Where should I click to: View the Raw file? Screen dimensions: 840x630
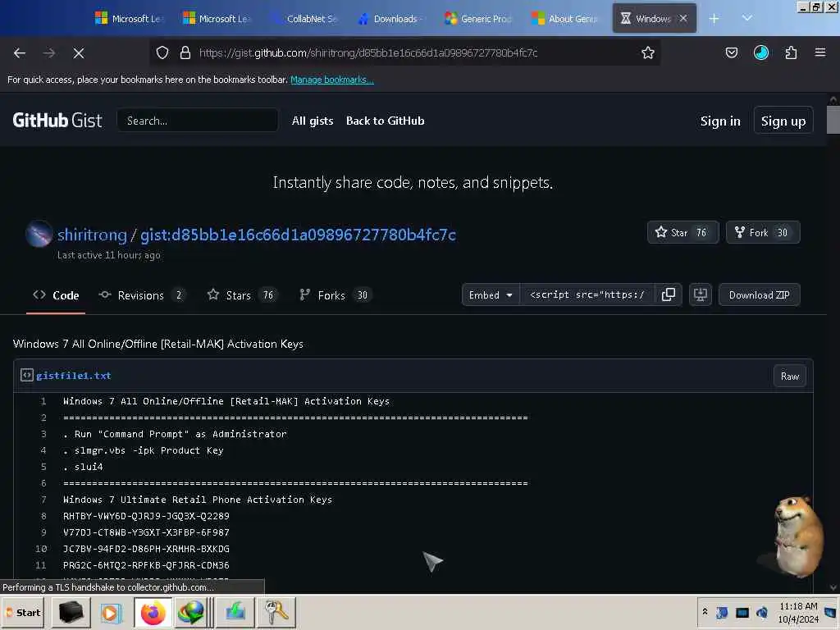[790, 376]
